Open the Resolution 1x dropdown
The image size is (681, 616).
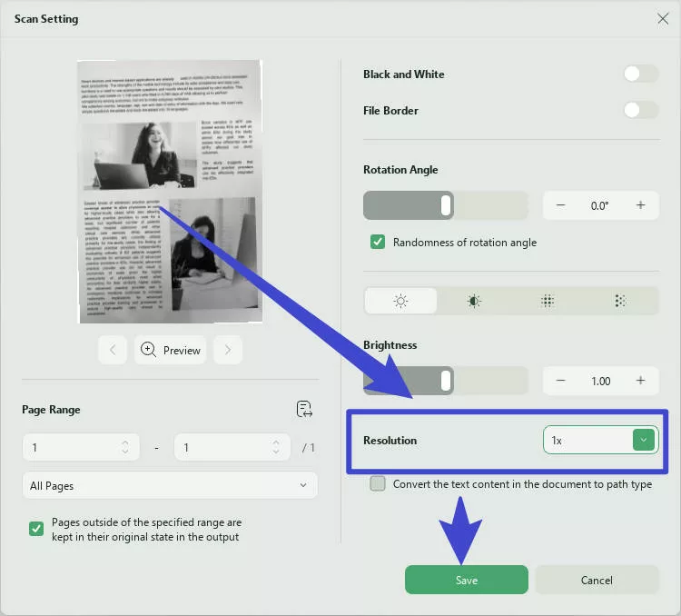click(x=601, y=440)
